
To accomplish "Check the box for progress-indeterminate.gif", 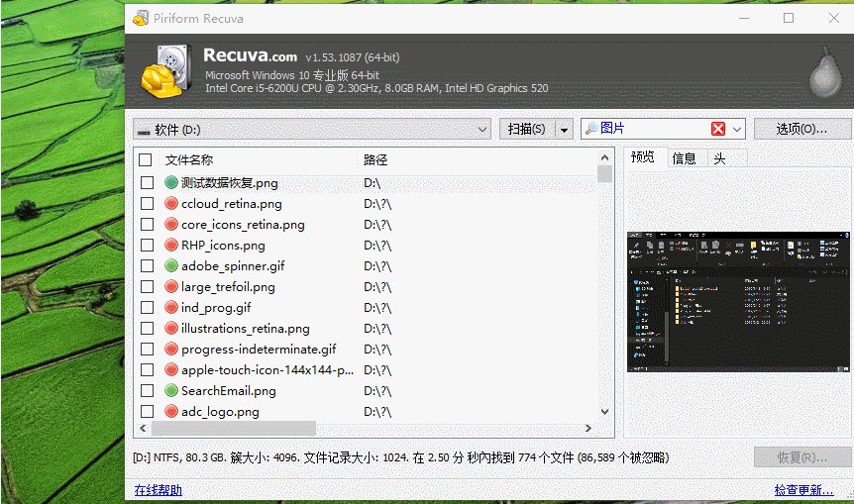I will 147,349.
